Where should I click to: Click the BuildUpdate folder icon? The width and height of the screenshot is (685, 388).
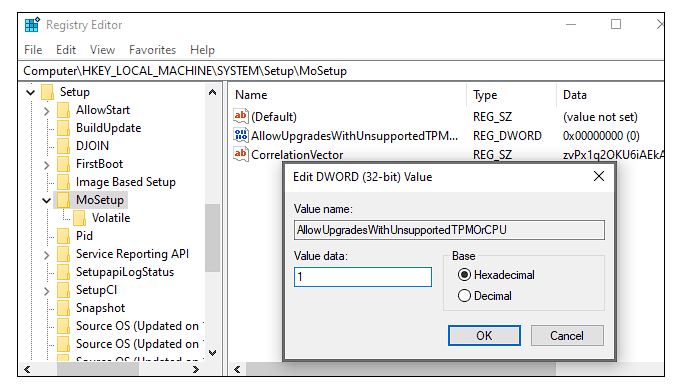coord(63,128)
